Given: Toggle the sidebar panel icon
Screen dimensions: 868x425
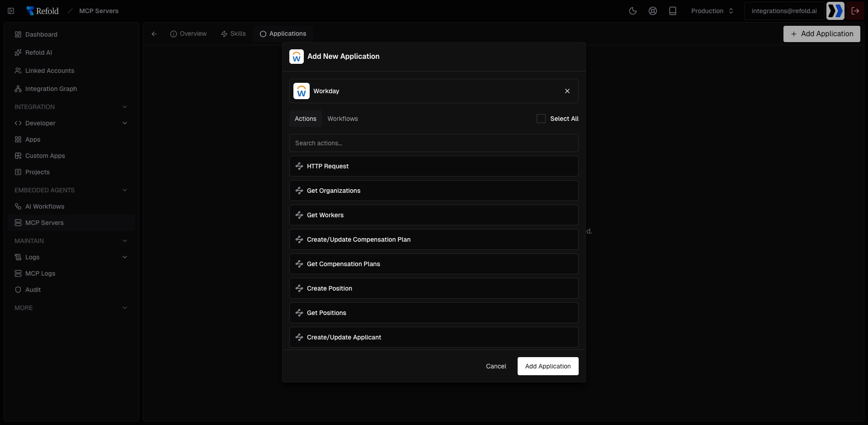Looking at the screenshot, I should click(x=11, y=11).
